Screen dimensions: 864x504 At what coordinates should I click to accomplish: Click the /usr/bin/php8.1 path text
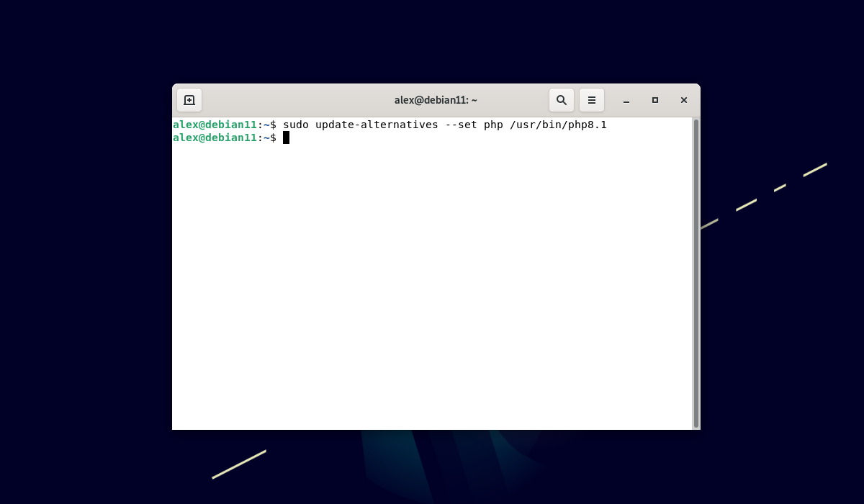(x=558, y=125)
